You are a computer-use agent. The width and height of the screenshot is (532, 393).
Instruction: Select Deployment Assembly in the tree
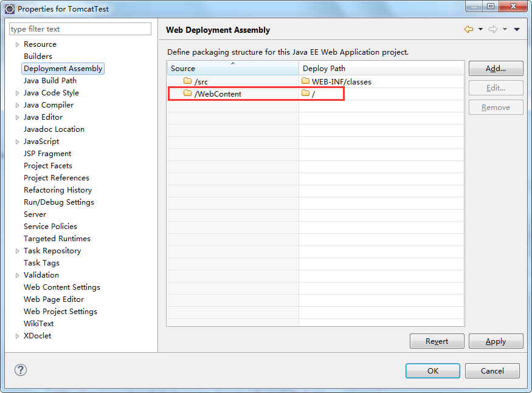pos(63,69)
